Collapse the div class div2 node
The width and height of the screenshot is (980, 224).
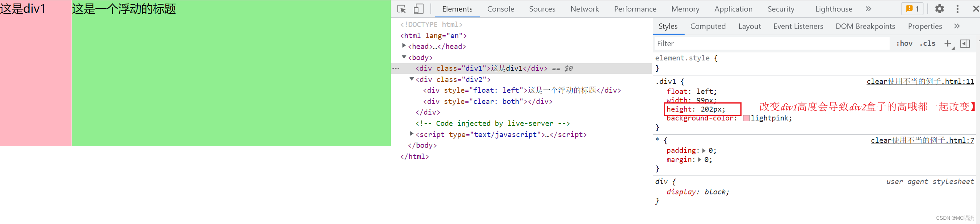(x=412, y=79)
